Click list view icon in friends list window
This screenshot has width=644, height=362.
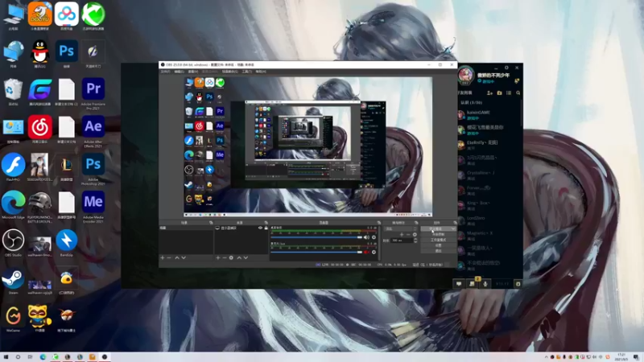[509, 93]
